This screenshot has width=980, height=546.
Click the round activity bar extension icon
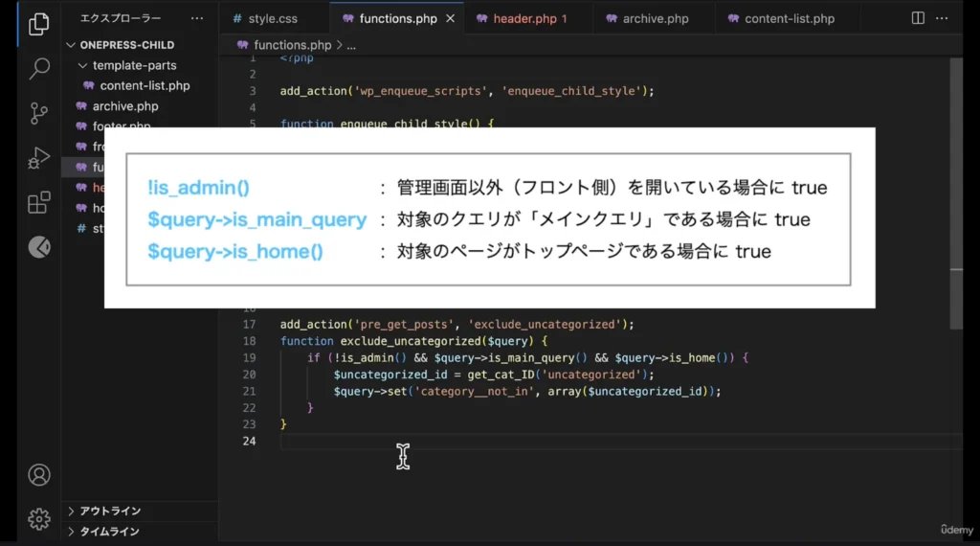coord(38,247)
